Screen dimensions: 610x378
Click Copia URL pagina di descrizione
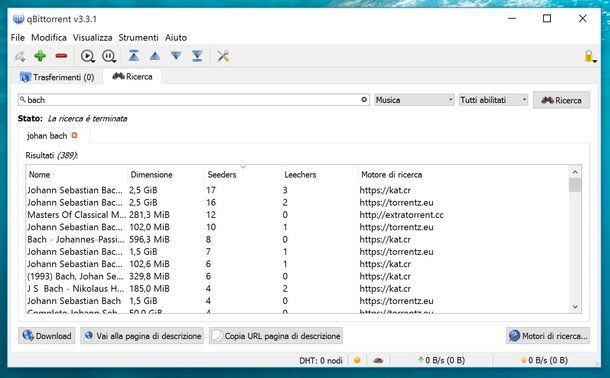pyautogui.click(x=276, y=336)
